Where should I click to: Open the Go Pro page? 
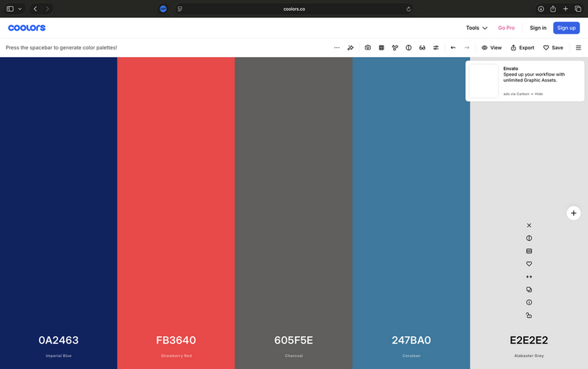tap(506, 28)
